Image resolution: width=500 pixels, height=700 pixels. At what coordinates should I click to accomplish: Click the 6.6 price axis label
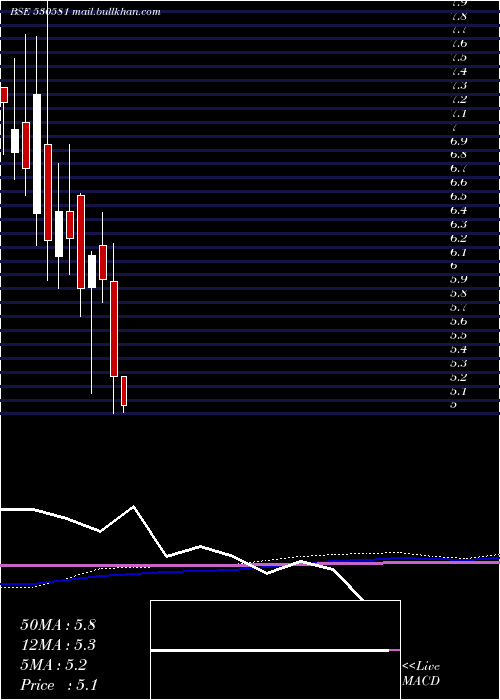[x=459, y=183]
